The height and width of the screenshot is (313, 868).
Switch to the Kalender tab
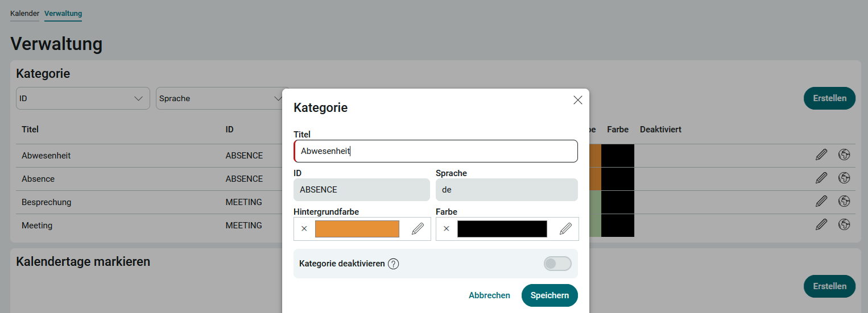click(x=24, y=13)
